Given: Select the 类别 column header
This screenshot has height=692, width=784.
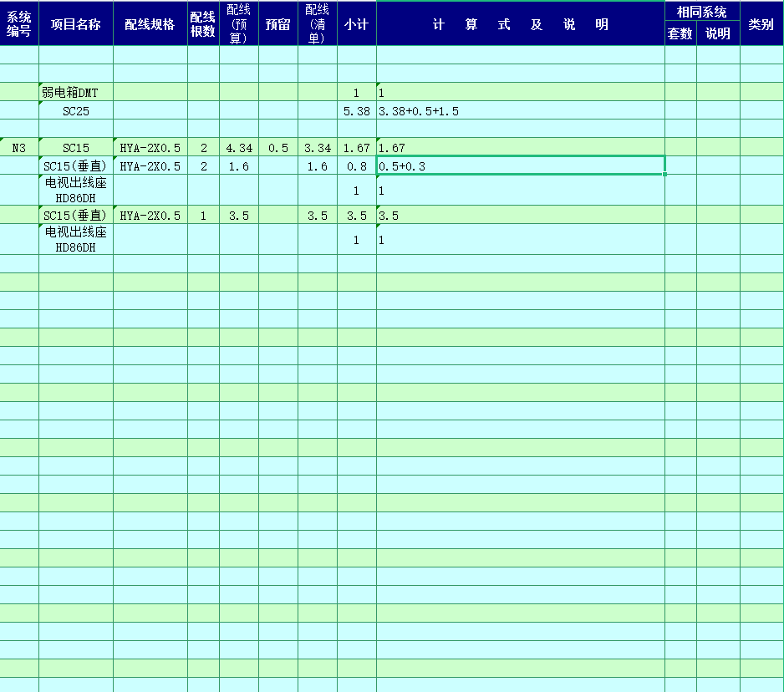Looking at the screenshot, I should pyautogui.click(x=761, y=24).
